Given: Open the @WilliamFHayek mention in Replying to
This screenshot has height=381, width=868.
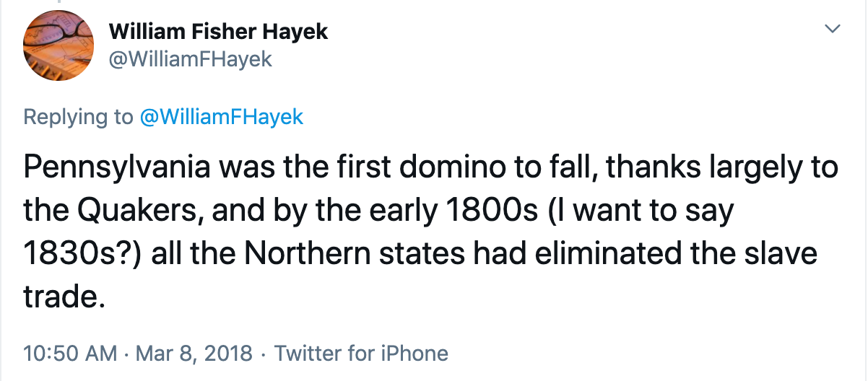Looking at the screenshot, I should tap(221, 117).
